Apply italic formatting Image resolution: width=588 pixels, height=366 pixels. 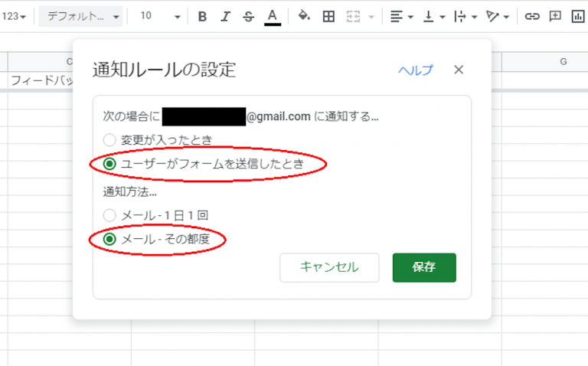point(225,16)
